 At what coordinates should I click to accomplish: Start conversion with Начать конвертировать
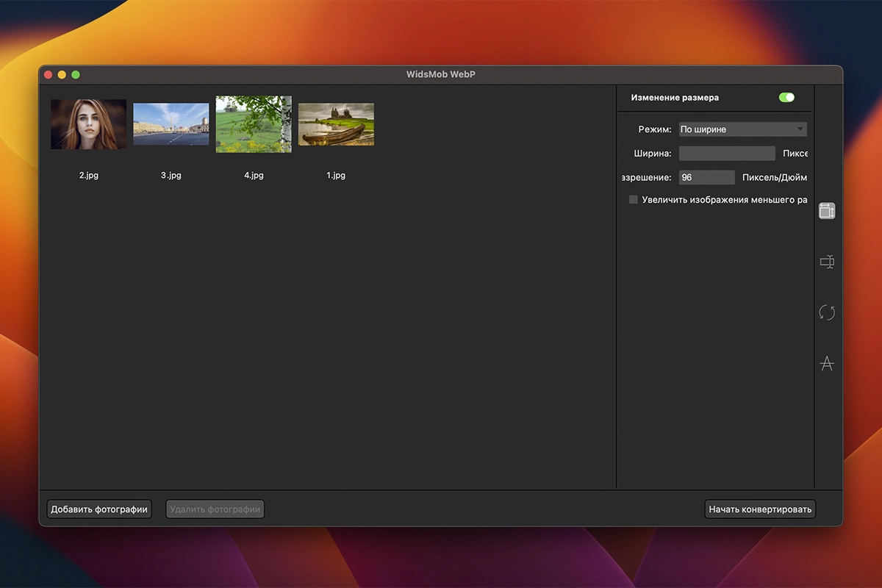pyautogui.click(x=760, y=509)
